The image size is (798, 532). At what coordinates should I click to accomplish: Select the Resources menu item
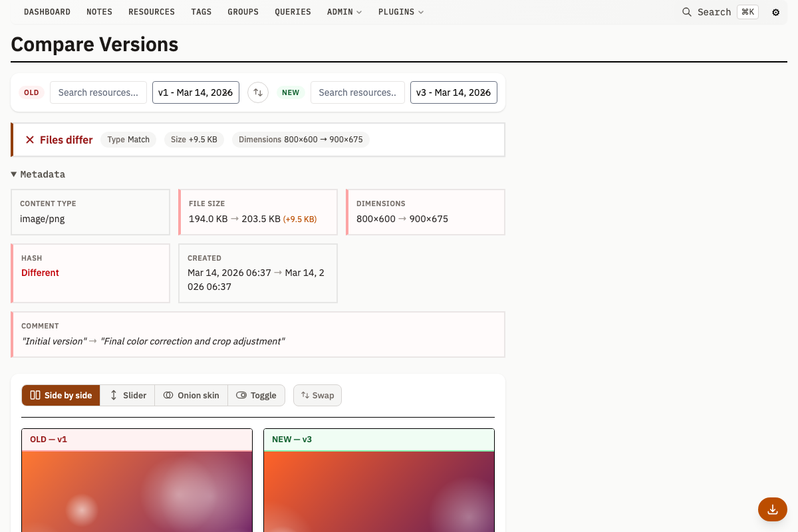(151, 11)
